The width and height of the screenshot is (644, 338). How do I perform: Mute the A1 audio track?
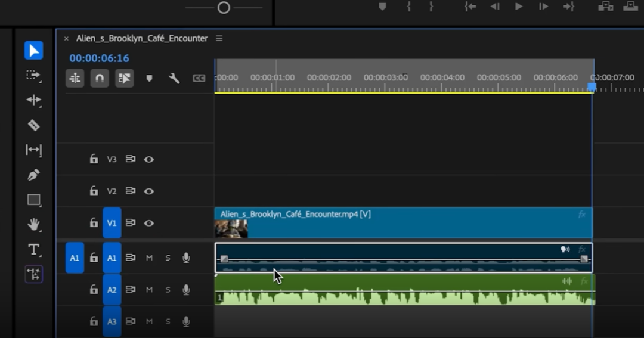(149, 258)
